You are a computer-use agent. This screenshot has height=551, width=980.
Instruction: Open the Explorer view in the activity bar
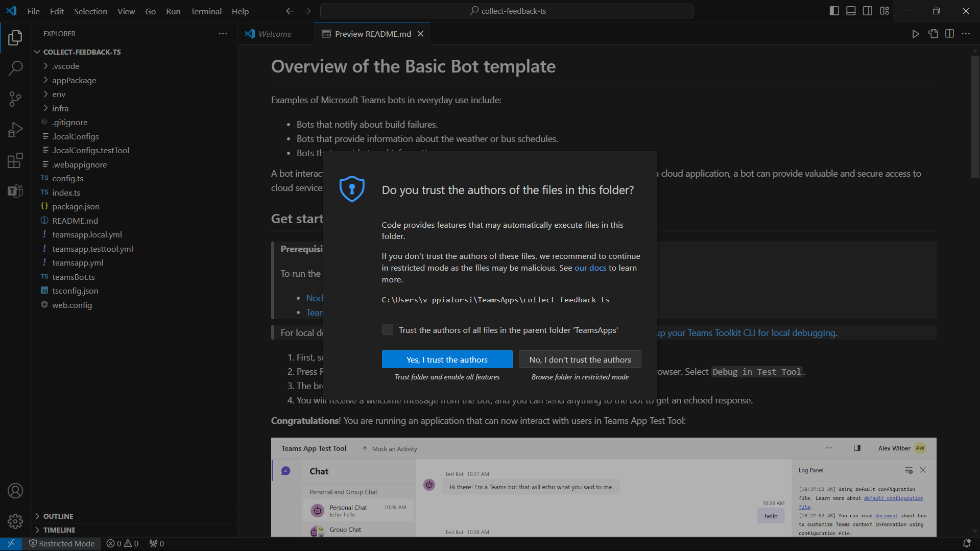15,37
